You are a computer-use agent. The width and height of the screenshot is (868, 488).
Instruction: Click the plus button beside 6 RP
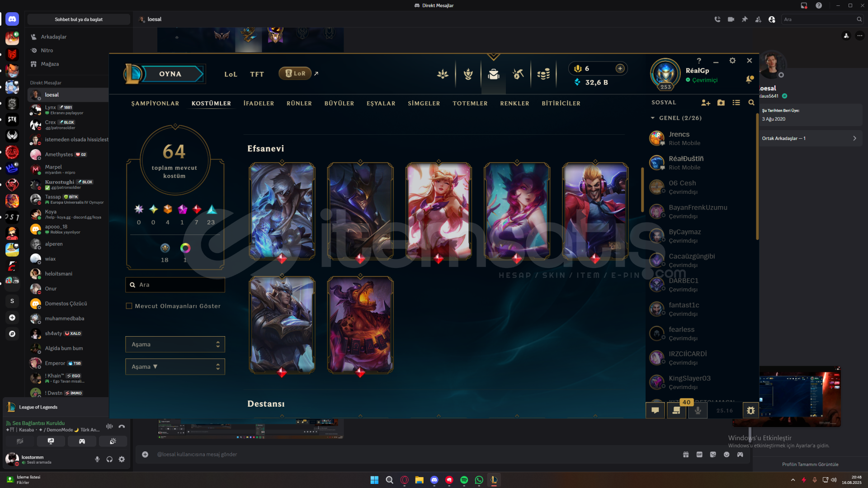620,68
